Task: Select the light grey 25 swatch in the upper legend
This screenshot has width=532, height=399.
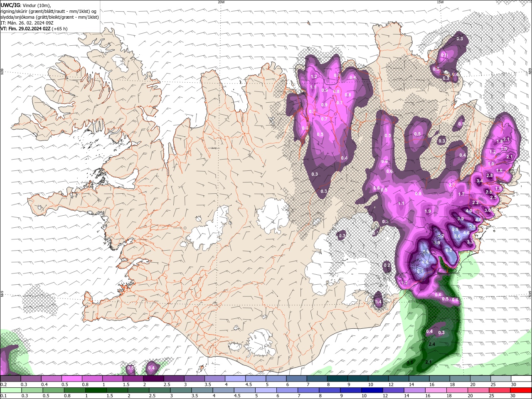Action: coord(500,379)
